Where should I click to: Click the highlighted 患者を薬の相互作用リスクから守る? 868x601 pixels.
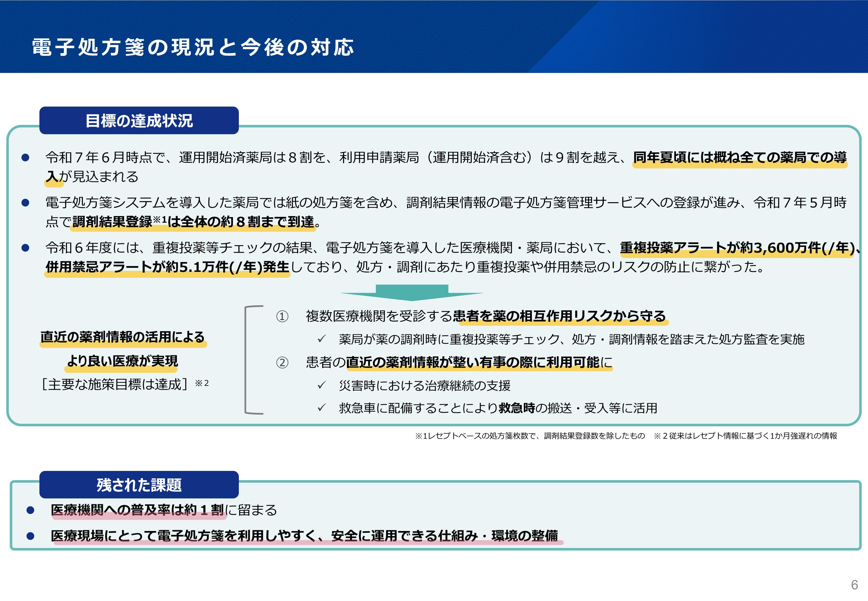coord(560,316)
